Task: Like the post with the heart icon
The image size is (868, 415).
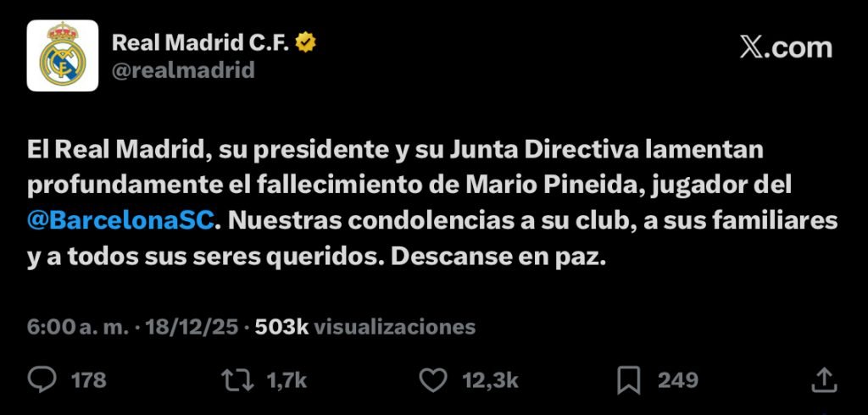Action: [x=432, y=380]
